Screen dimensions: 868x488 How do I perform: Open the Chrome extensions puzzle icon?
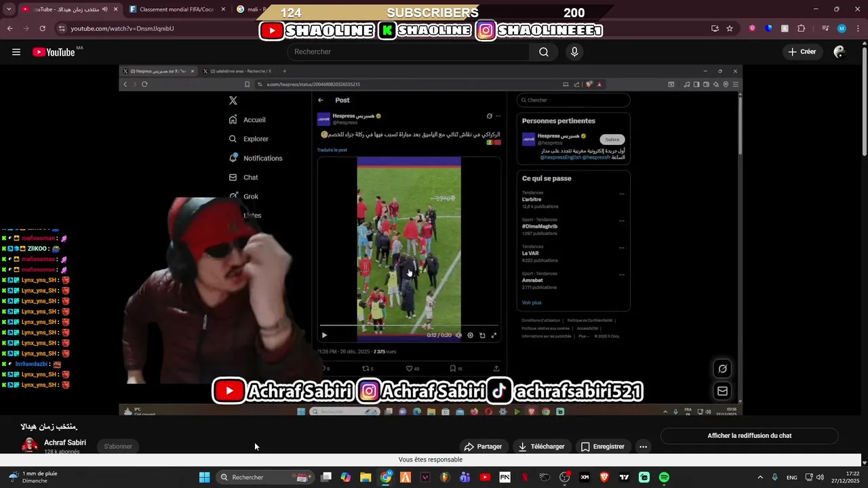[801, 28]
